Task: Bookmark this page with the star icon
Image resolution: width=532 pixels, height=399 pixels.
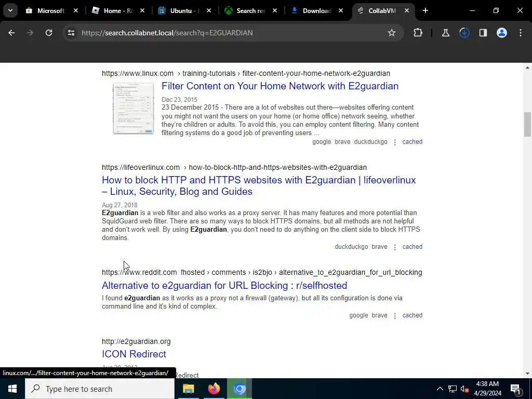Action: tap(392, 33)
